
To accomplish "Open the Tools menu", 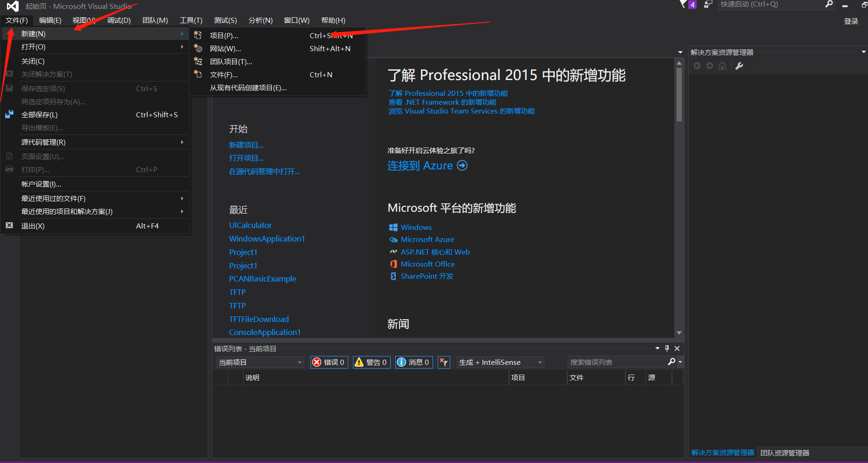I will point(191,20).
